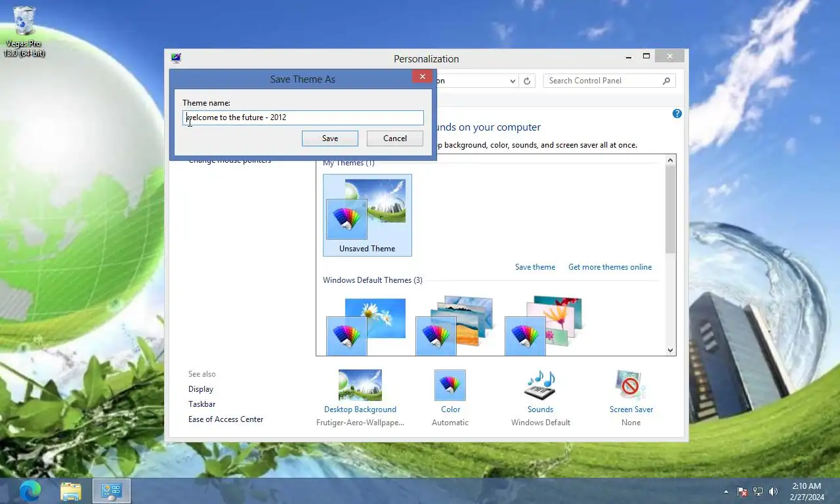Select the landscape stack default theme
This screenshot has width=840, height=504.
click(x=455, y=326)
